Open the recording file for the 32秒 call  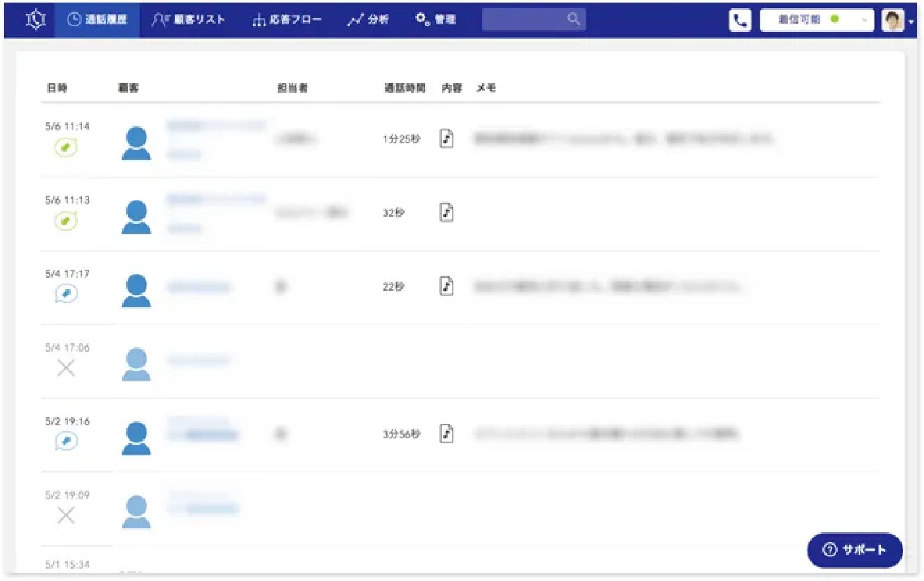[x=447, y=212]
